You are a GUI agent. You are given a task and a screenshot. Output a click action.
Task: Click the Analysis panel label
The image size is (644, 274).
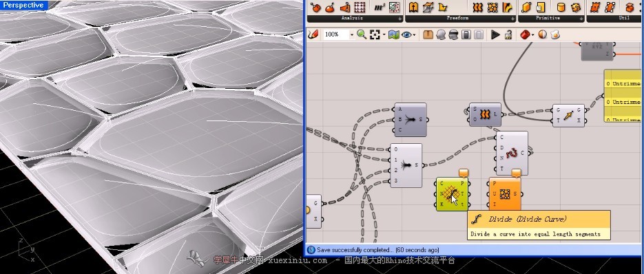tap(351, 18)
